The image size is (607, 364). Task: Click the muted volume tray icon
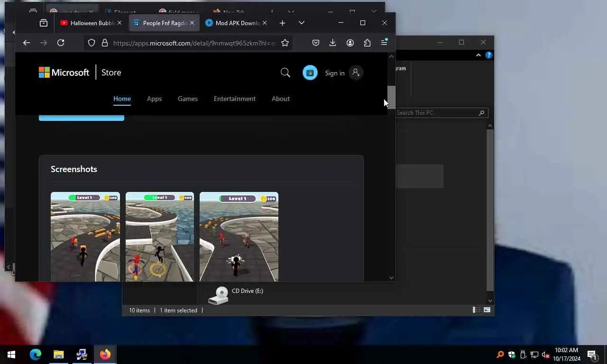pyautogui.click(x=546, y=355)
